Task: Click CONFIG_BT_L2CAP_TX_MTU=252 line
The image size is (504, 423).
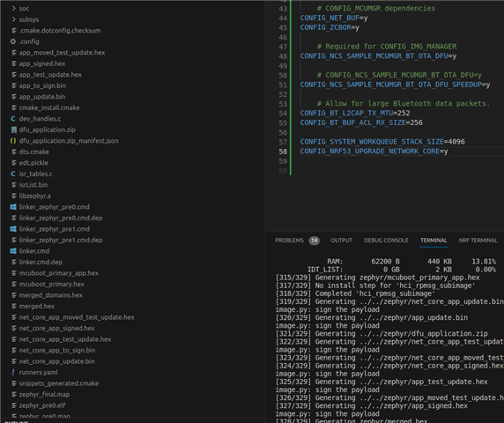Action: pos(355,113)
